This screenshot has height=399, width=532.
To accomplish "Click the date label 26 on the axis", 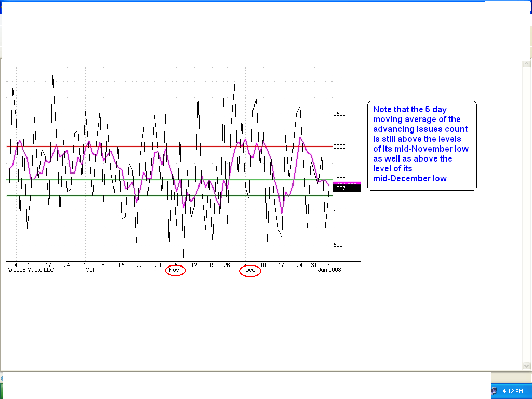I will (x=227, y=265).
